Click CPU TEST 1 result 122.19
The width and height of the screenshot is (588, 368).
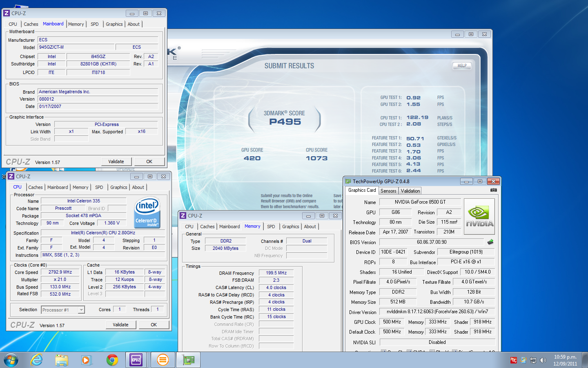[417, 117]
